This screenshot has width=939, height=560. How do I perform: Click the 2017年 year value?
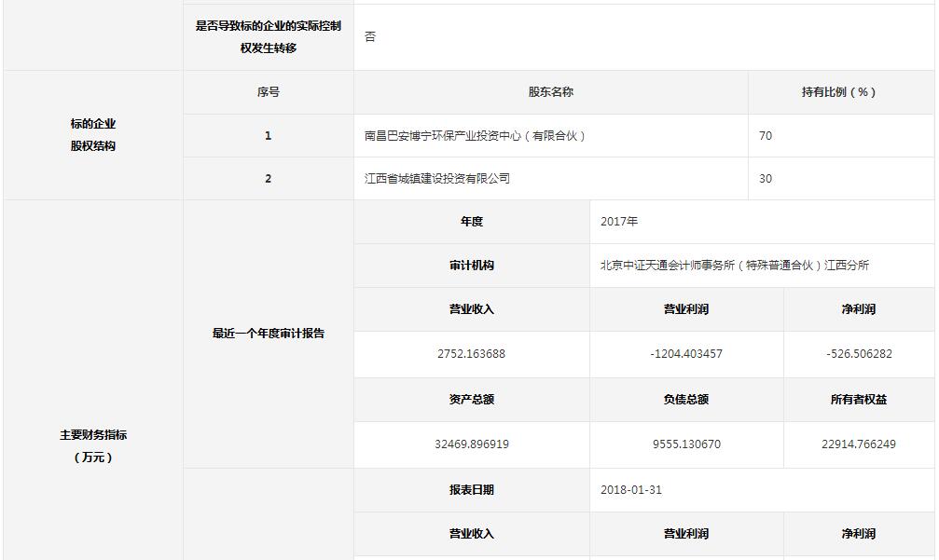click(x=619, y=222)
